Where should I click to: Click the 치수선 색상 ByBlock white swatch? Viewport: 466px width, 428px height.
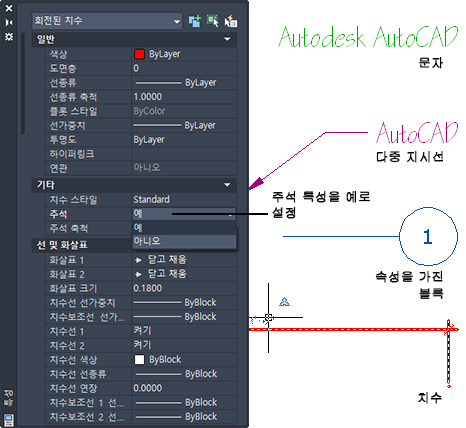(x=139, y=360)
